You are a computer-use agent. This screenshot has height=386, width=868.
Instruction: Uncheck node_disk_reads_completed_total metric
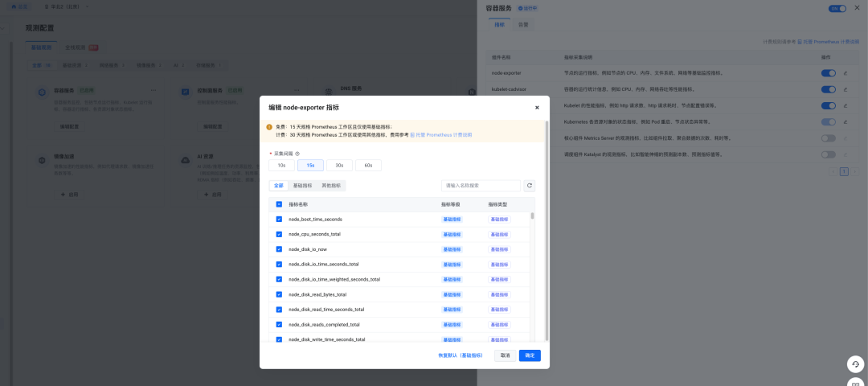pyautogui.click(x=279, y=325)
